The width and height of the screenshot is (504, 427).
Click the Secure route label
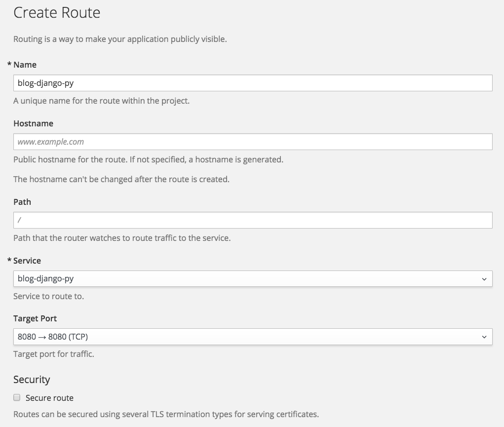point(49,397)
